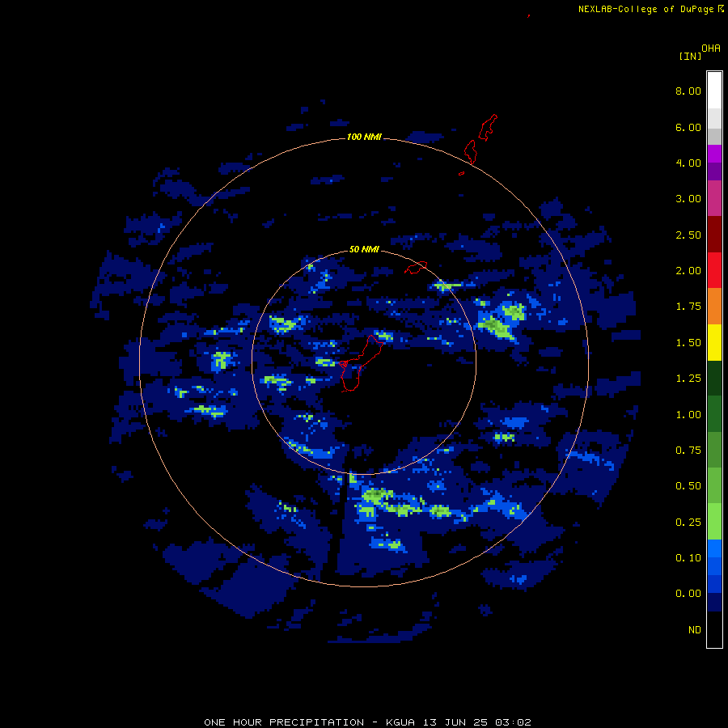Click the yellow swatch in the precipitation legend
The height and width of the screenshot is (728, 728).
[x=714, y=342]
